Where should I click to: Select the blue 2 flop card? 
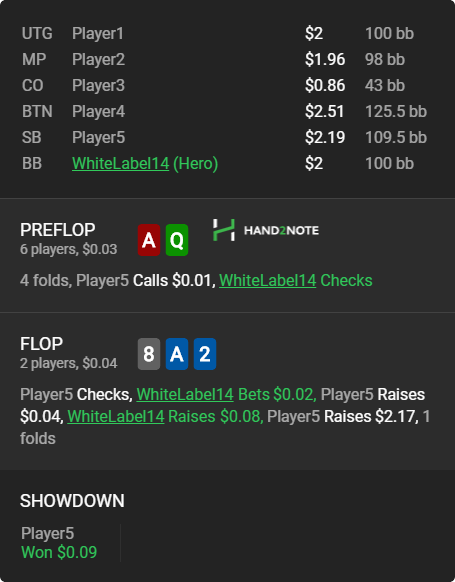click(205, 354)
